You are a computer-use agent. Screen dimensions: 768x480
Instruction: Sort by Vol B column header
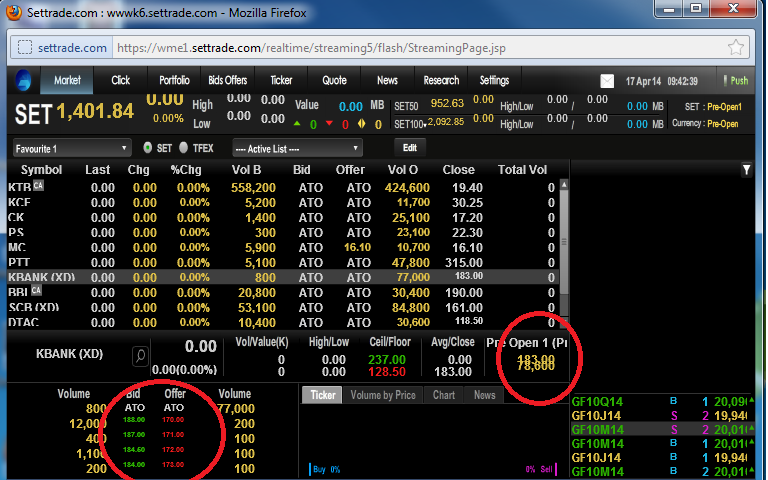246,170
